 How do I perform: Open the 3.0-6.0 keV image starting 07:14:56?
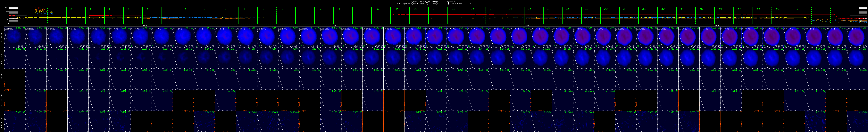click(858, 37)
